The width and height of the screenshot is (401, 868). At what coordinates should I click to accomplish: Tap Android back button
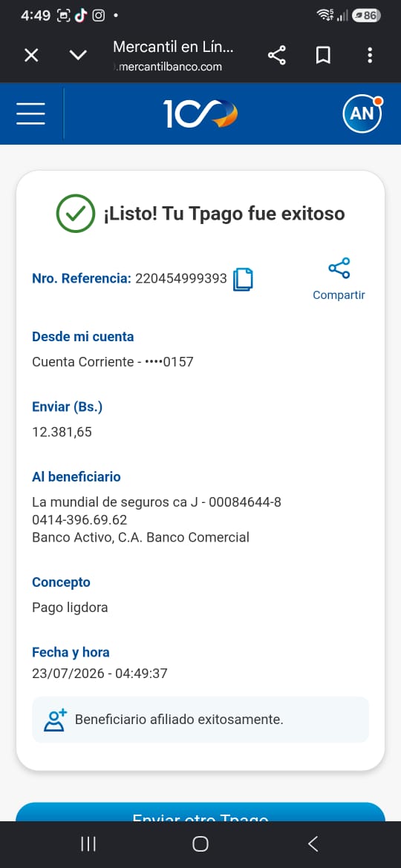point(313,844)
